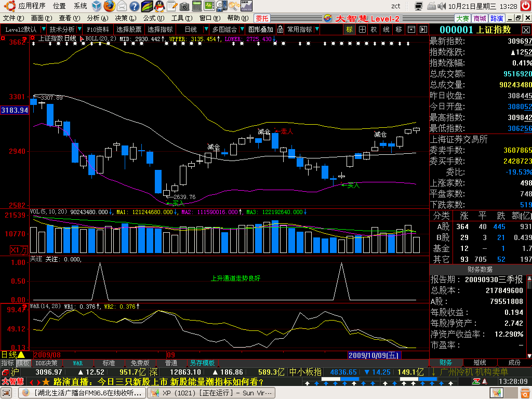This screenshot has width=532, height=399.
Task: Open the Level2默认 dropdown arrow
Action: pos(44,29)
